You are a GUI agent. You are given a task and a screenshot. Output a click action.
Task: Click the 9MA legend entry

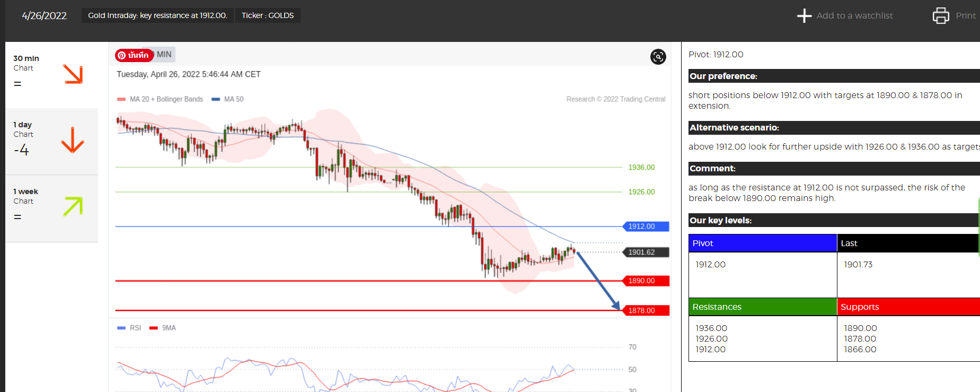pyautogui.click(x=163, y=328)
